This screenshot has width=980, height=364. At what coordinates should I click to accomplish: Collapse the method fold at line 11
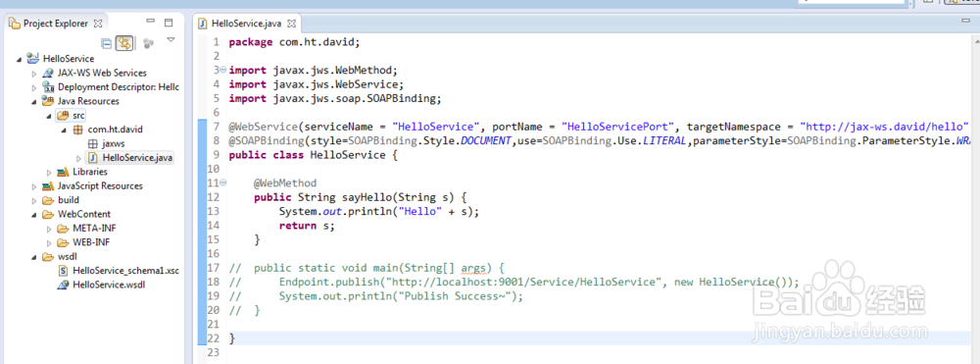(223, 183)
